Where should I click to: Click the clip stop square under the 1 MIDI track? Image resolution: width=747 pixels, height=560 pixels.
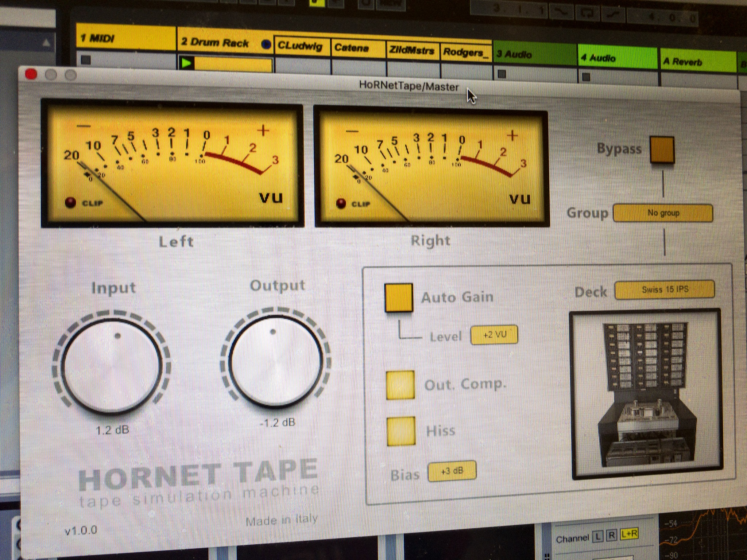click(x=86, y=59)
